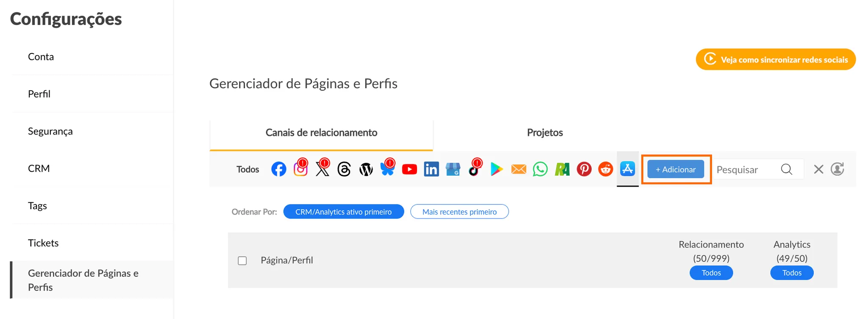Select the LinkedIn channel filter
Screen dimensions: 868x319
(x=431, y=170)
